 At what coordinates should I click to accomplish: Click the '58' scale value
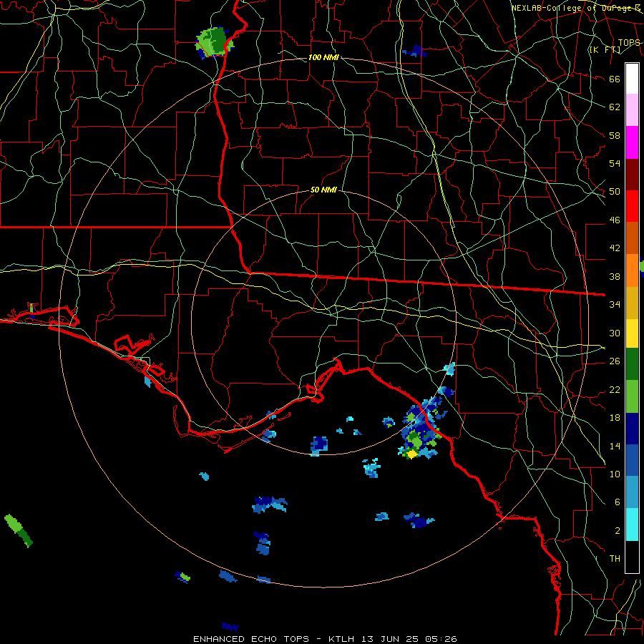[x=615, y=135]
